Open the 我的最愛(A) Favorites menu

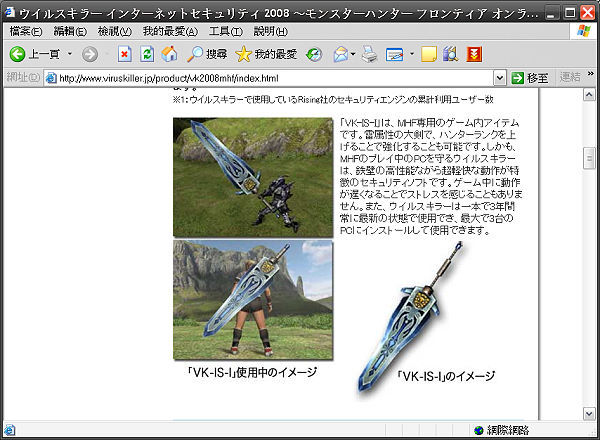pos(170,31)
